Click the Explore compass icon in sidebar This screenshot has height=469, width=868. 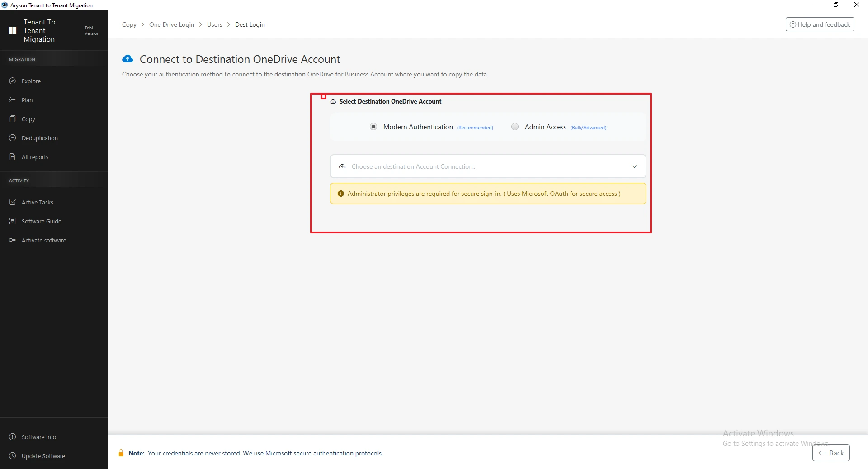tap(13, 81)
